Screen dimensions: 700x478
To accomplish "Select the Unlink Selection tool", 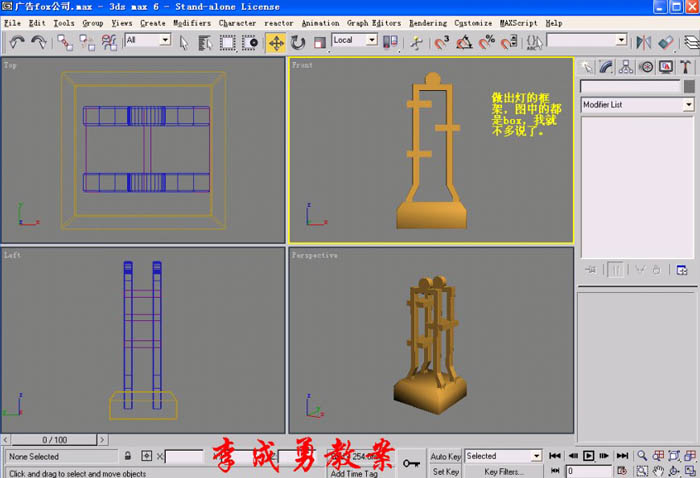I will (87, 43).
